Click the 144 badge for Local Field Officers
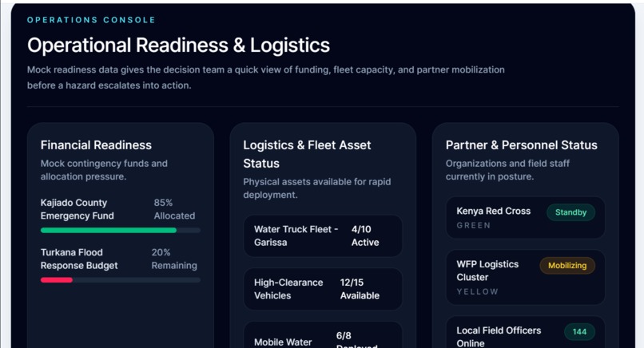This screenshot has width=644, height=348. click(579, 331)
